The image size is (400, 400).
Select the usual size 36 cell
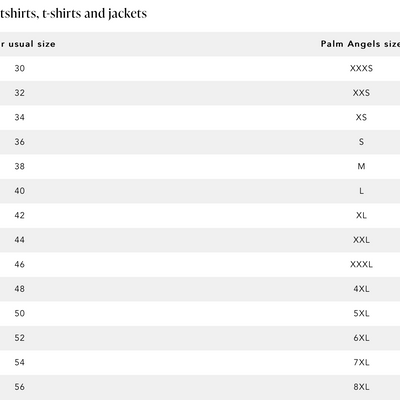tap(19, 142)
